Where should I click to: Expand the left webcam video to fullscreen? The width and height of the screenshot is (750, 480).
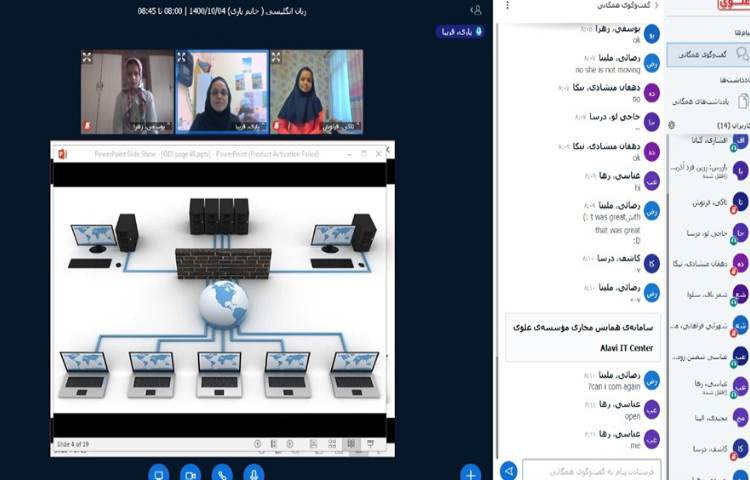(87, 58)
